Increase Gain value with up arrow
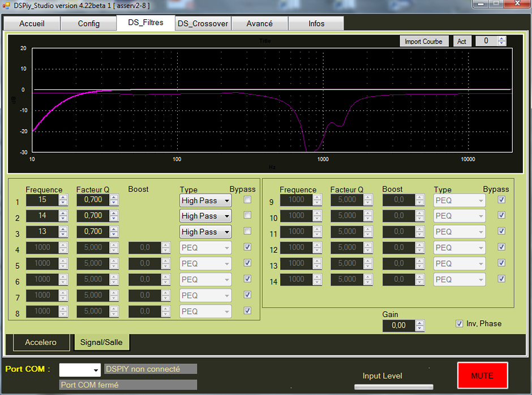Image resolution: width=532 pixels, height=395 pixels. pyautogui.click(x=419, y=323)
